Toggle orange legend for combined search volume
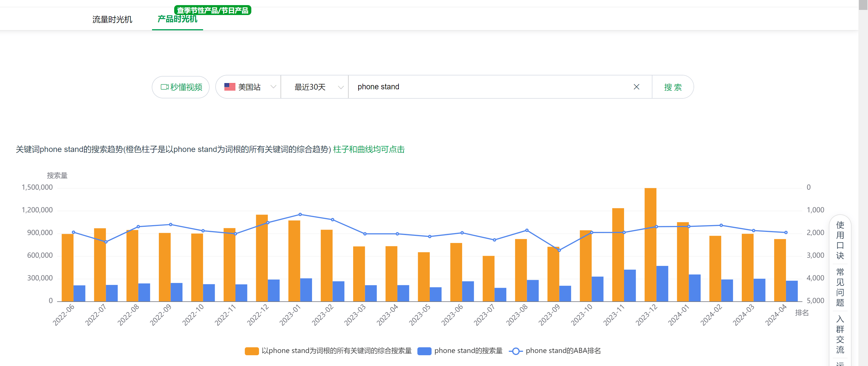Image resolution: width=868 pixels, height=366 pixels. (252, 351)
